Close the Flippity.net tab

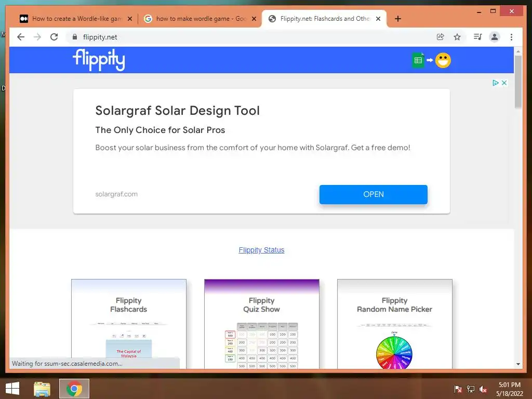pyautogui.click(x=378, y=19)
